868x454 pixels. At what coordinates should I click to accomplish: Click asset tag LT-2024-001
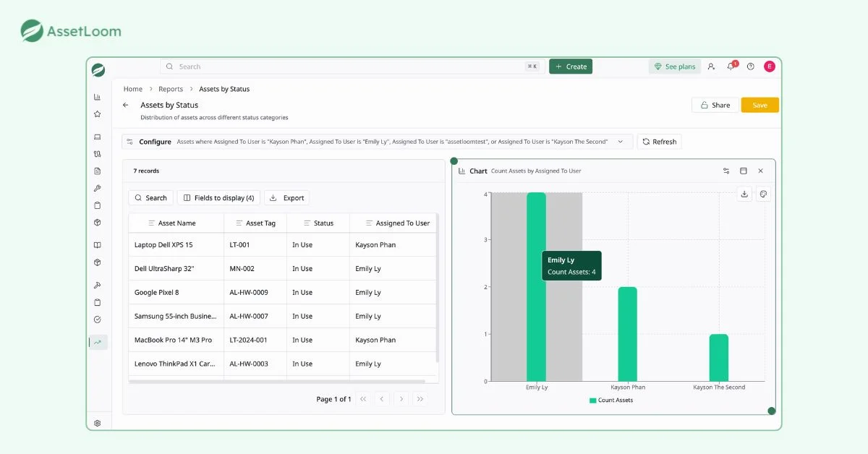point(248,340)
